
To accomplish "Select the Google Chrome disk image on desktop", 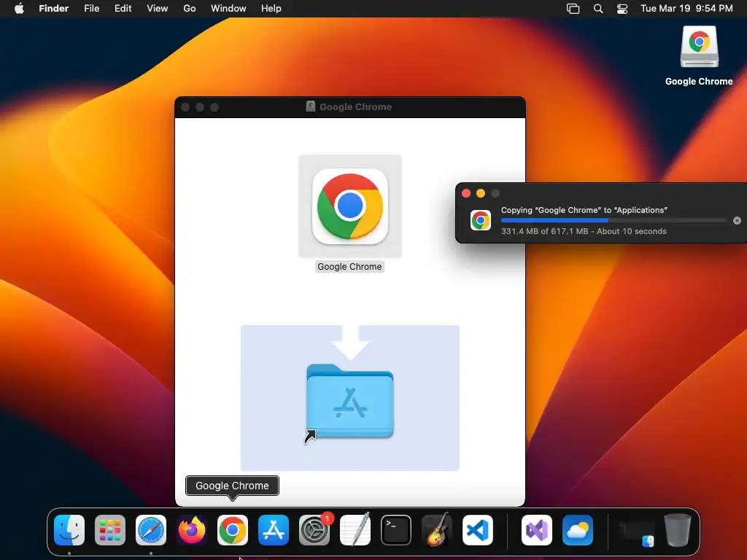I will pos(700,47).
